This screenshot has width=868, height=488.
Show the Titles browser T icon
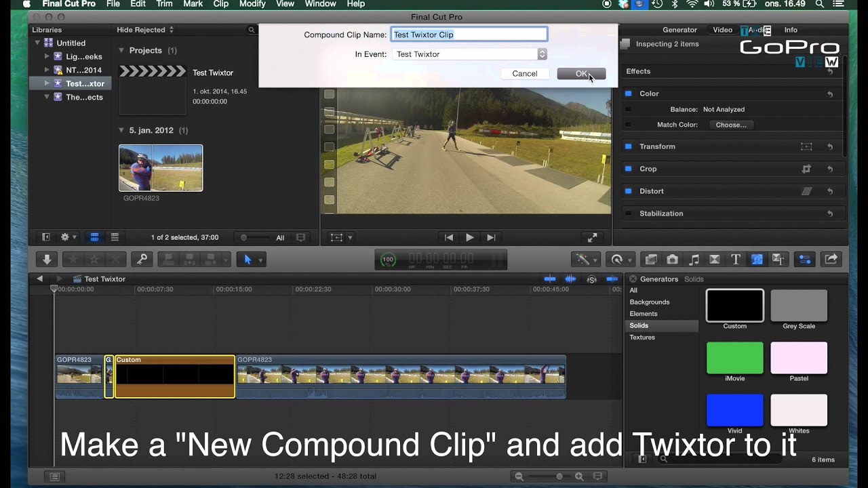point(736,259)
